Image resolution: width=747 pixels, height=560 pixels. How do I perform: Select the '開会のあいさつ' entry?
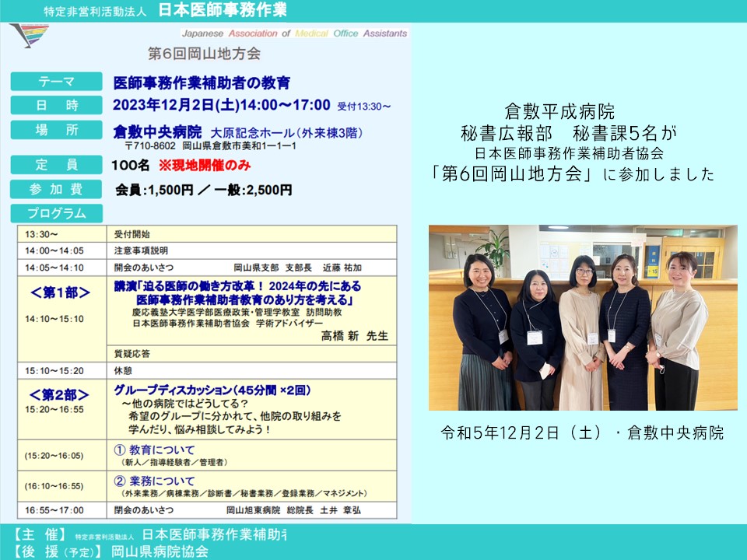click(144, 268)
